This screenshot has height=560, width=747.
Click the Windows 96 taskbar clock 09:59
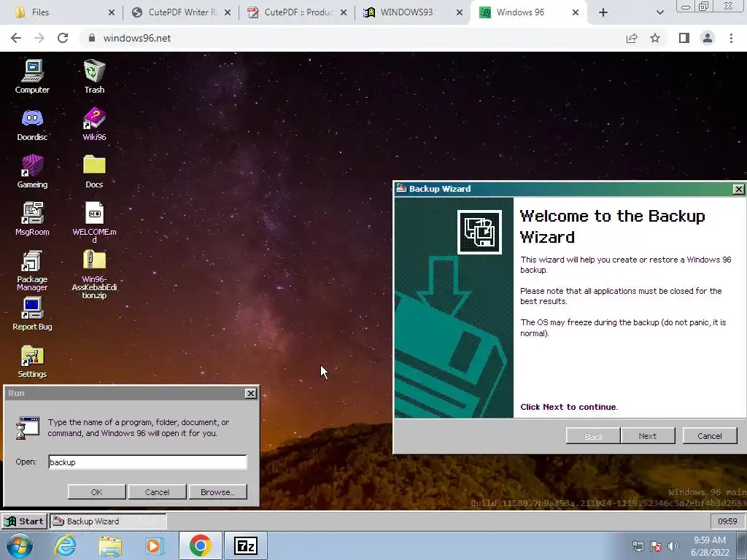point(727,521)
